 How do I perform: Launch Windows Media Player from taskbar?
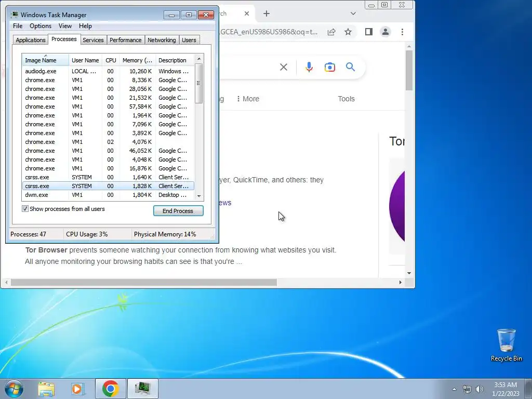click(x=77, y=389)
